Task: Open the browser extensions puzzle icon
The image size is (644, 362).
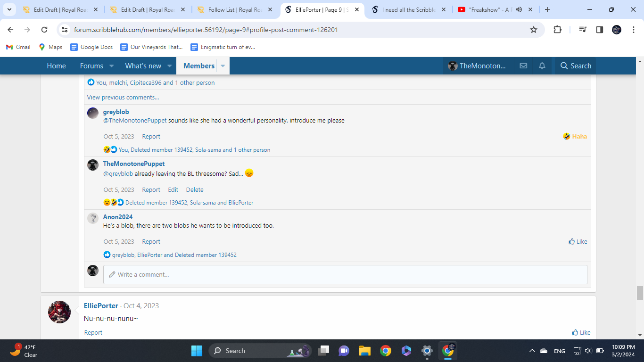Action: [557, 29]
